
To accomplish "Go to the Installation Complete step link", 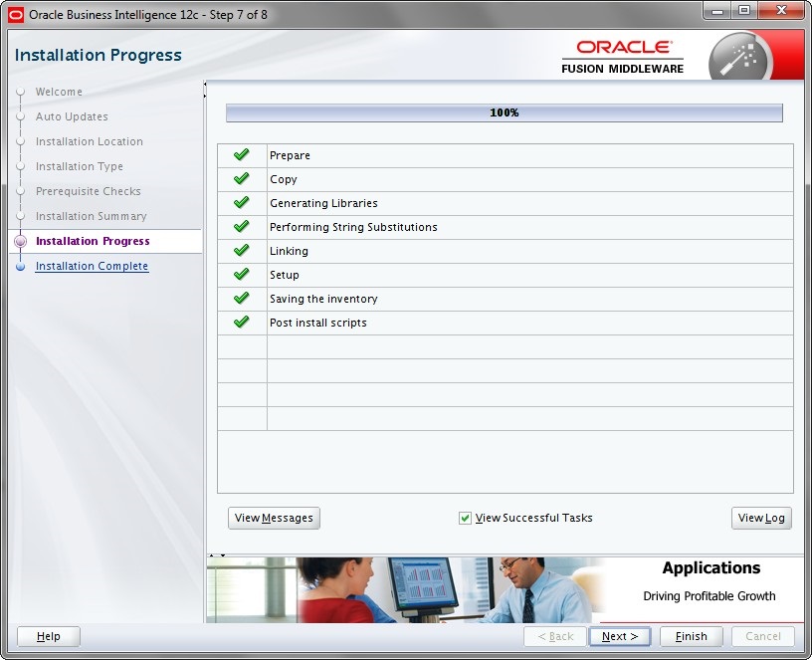I will coord(92,266).
